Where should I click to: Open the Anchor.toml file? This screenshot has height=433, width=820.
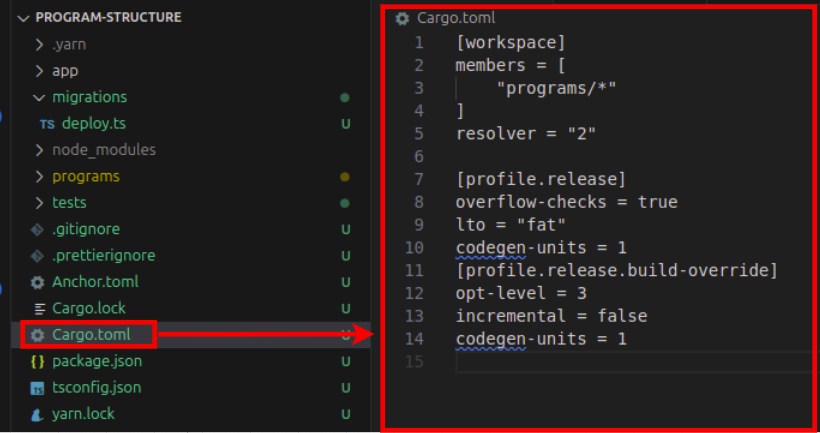(x=95, y=281)
